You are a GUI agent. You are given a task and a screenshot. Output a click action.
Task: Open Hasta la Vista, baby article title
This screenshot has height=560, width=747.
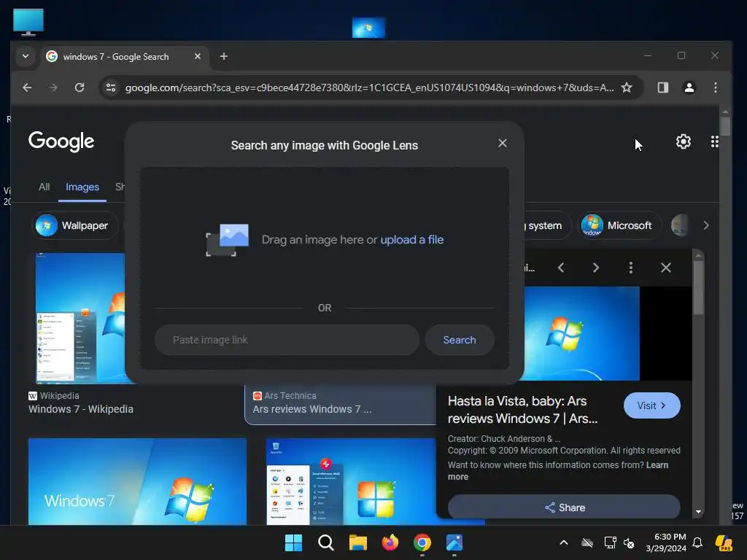click(522, 410)
